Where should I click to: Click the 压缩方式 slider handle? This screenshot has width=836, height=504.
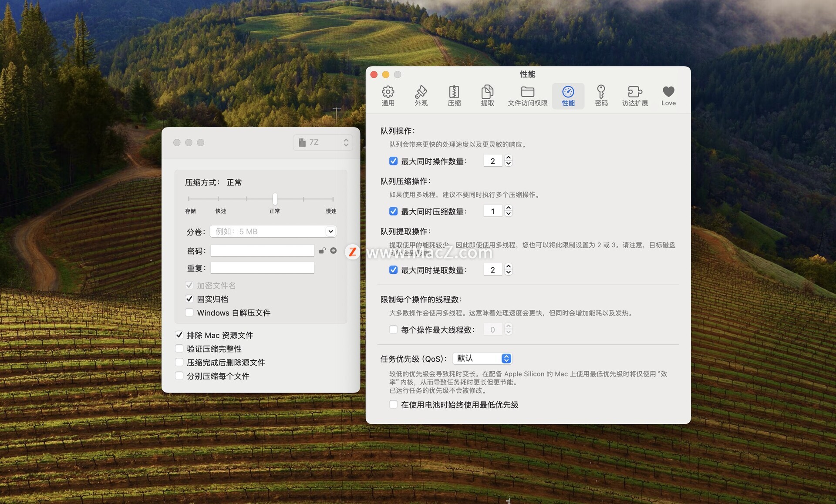point(275,199)
